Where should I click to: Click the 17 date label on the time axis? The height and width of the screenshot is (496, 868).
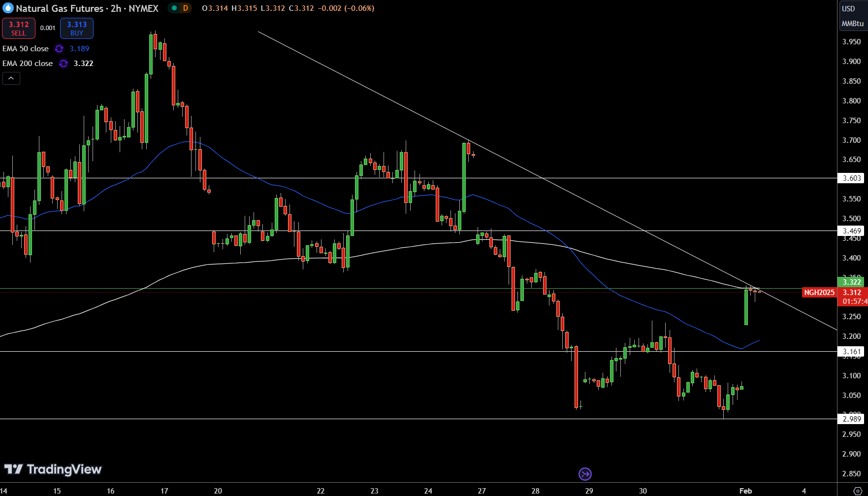pos(164,491)
